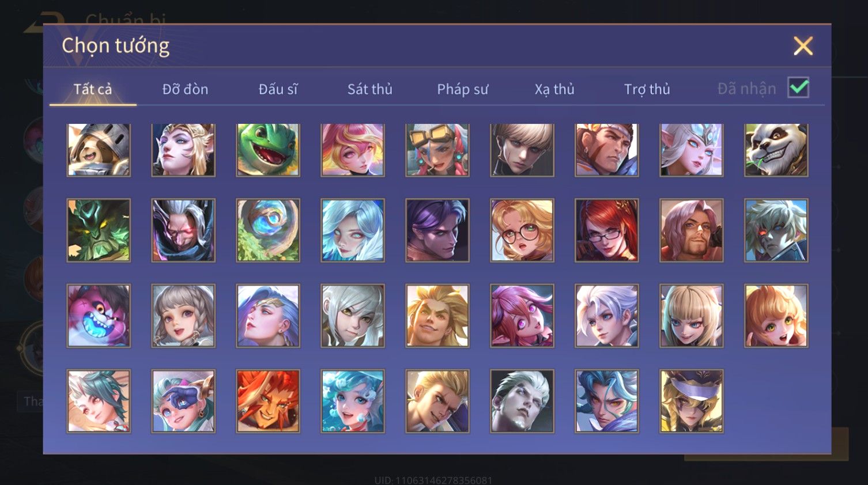868x485 pixels.
Task: Pick the panda hero chewing bamboo
Action: pos(776,150)
